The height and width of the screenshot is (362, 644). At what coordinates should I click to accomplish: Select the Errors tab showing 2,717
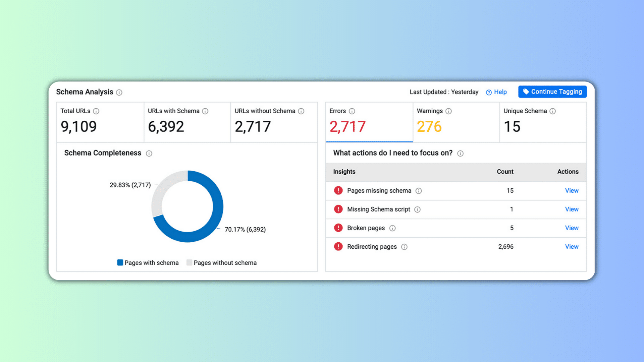369,122
